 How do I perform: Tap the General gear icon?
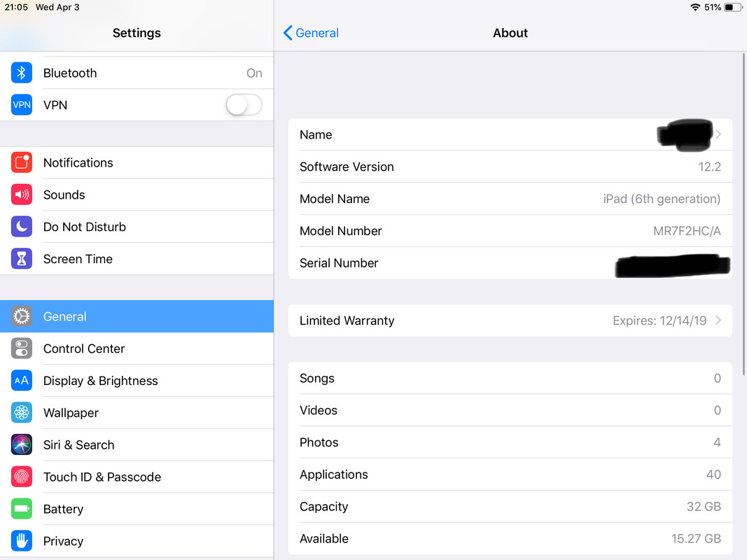22,316
